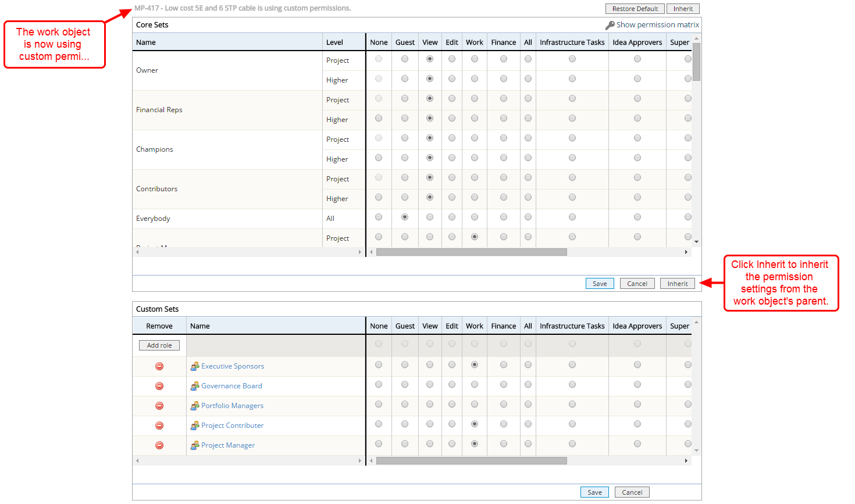Click the Core Sets vertical scrollbar thumb
This screenshot has height=504, width=855.
pyautogui.click(x=696, y=62)
